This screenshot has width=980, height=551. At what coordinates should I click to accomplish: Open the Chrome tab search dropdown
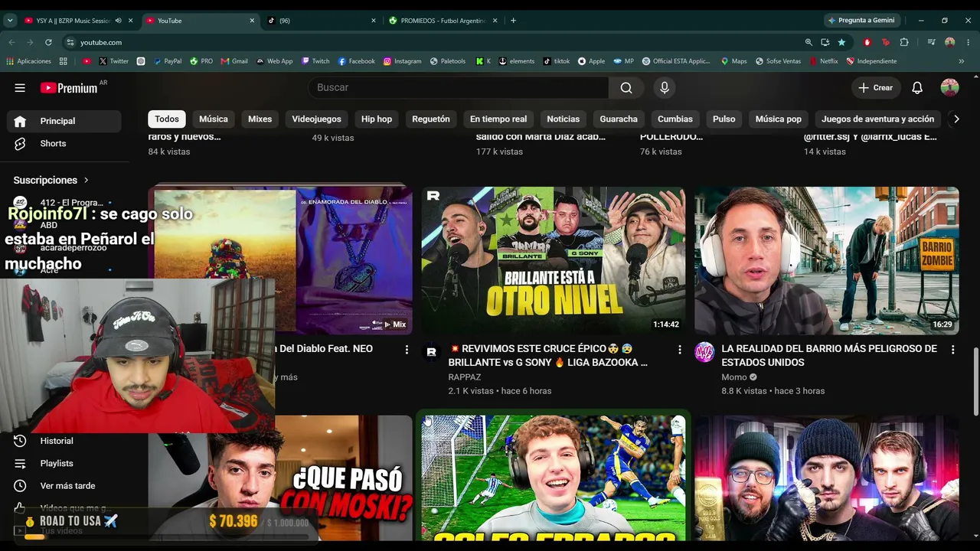click(x=11, y=21)
